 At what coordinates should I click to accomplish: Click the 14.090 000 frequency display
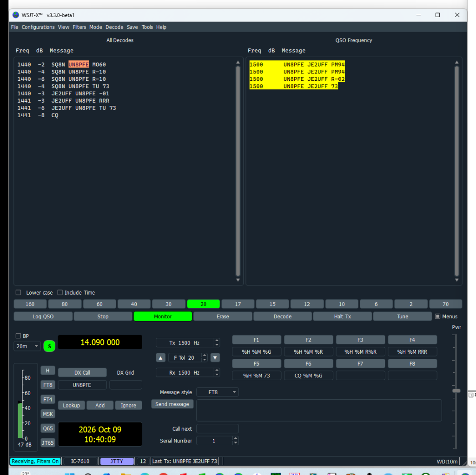pos(100,342)
